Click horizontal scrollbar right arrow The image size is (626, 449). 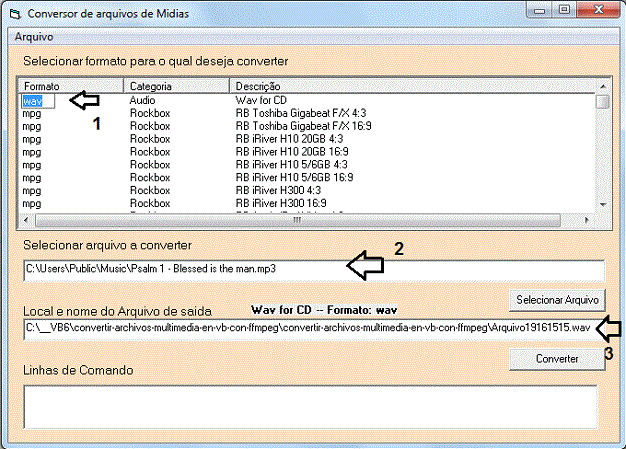click(587, 220)
